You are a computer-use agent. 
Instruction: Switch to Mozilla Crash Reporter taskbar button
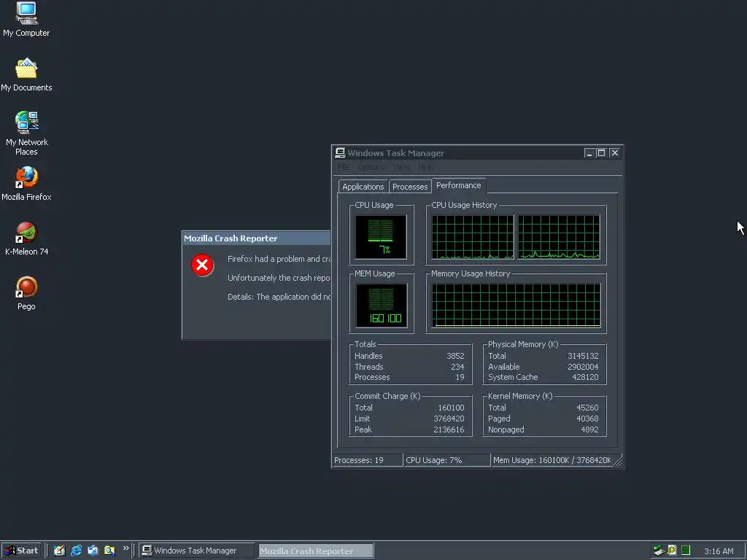pyautogui.click(x=315, y=551)
